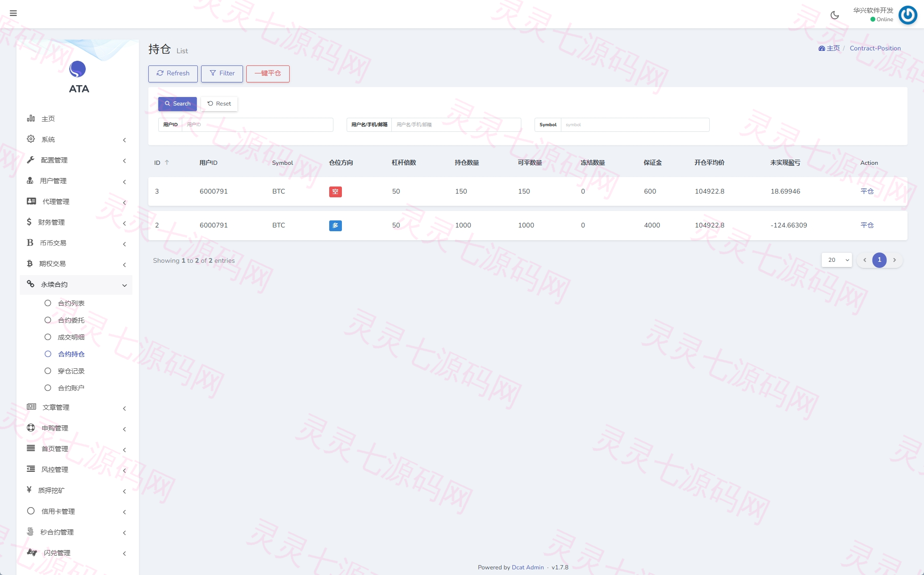The height and width of the screenshot is (575, 924).
Task: Click the 配置管理 wrench icon
Action: pos(31,160)
